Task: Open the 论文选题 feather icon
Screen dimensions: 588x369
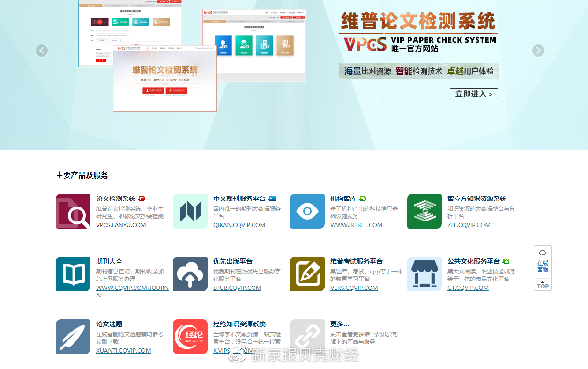Action: [73, 337]
